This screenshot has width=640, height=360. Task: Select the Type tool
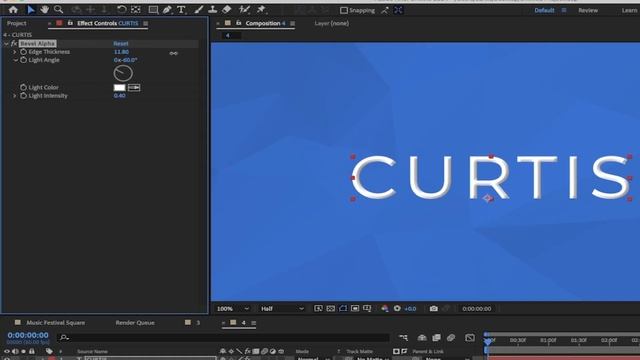pyautogui.click(x=182, y=10)
